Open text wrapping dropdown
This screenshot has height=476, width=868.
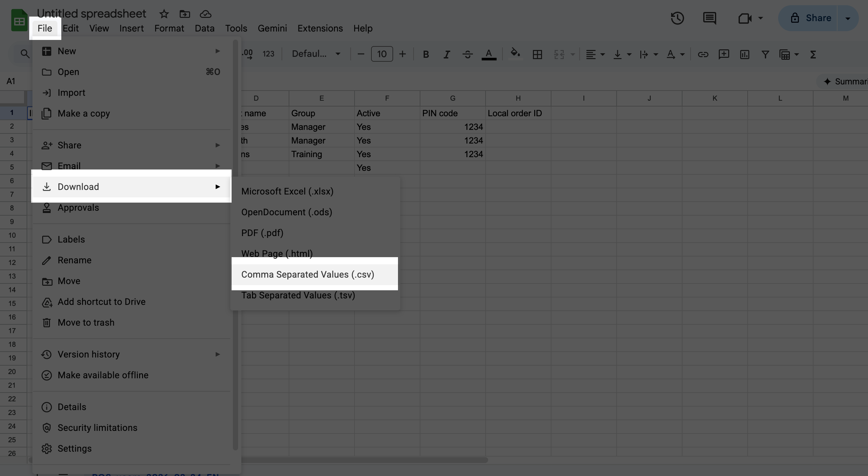pyautogui.click(x=648, y=54)
